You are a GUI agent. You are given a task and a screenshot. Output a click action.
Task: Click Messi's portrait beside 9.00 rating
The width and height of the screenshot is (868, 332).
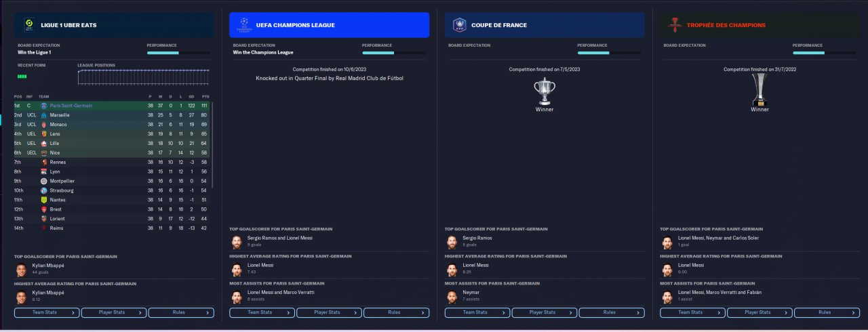(x=667, y=268)
